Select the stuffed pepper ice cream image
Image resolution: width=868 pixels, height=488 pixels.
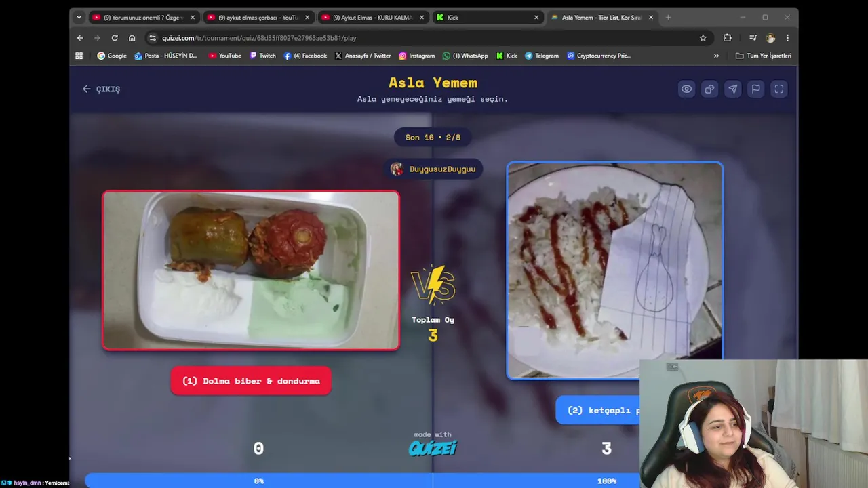click(x=251, y=270)
